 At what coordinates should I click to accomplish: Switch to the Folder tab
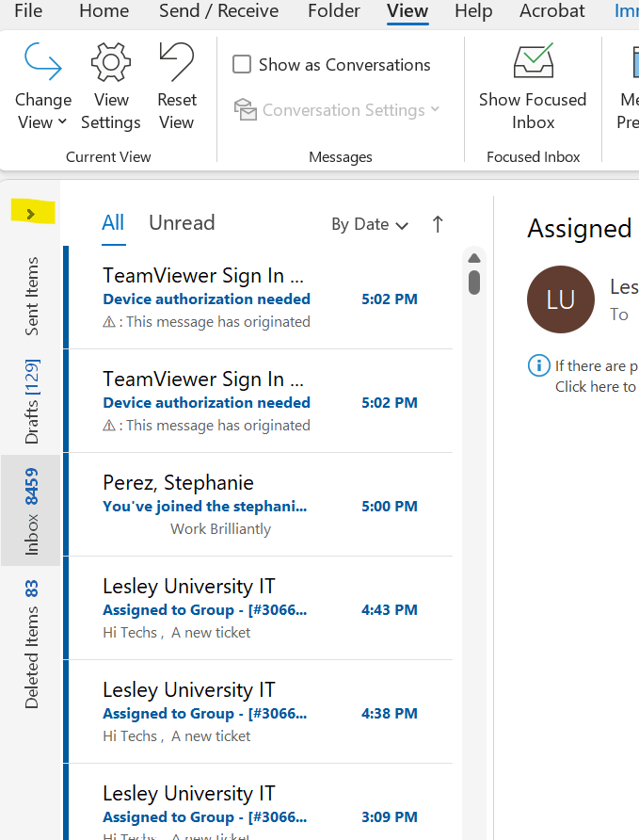pyautogui.click(x=334, y=10)
